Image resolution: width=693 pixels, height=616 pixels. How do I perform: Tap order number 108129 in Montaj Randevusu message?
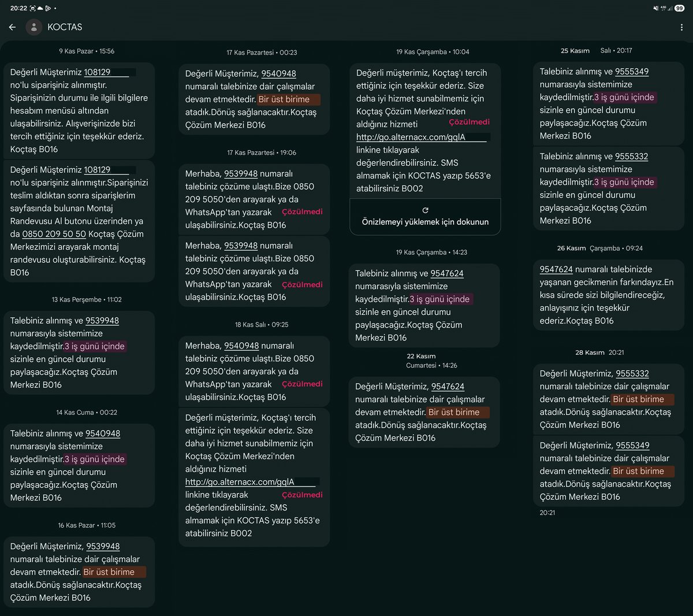[x=97, y=170]
